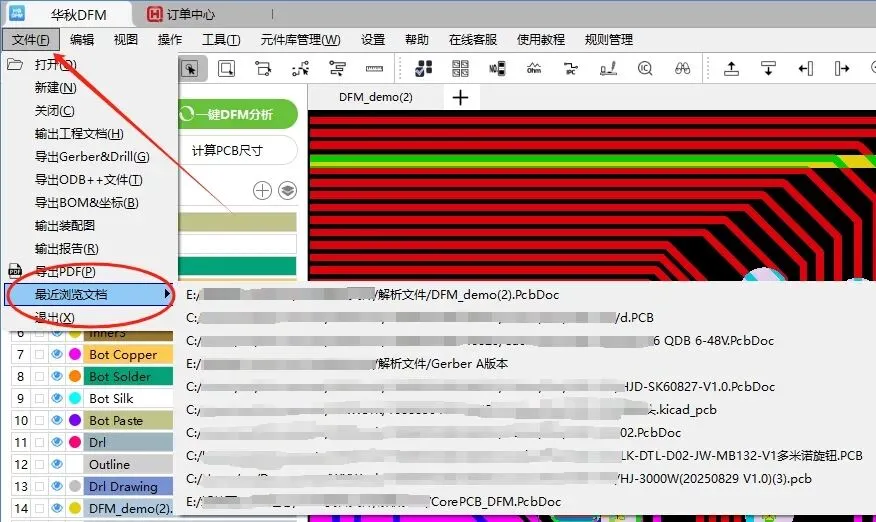
Task: Click the move-left arrow toolbar icon
Action: click(x=805, y=68)
